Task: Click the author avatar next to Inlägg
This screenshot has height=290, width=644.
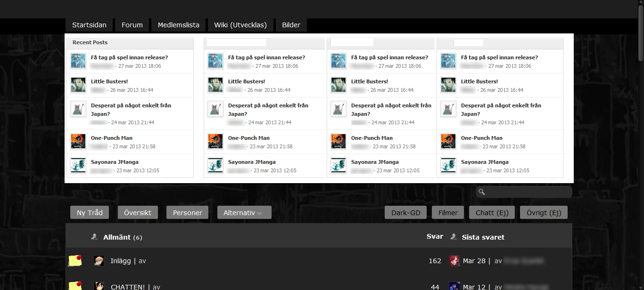Action: tap(99, 261)
